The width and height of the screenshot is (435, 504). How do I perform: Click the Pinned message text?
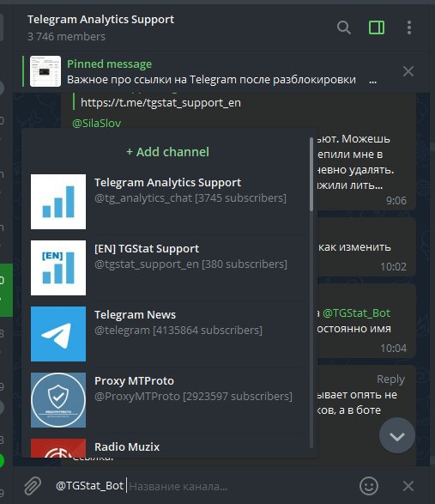point(109,64)
